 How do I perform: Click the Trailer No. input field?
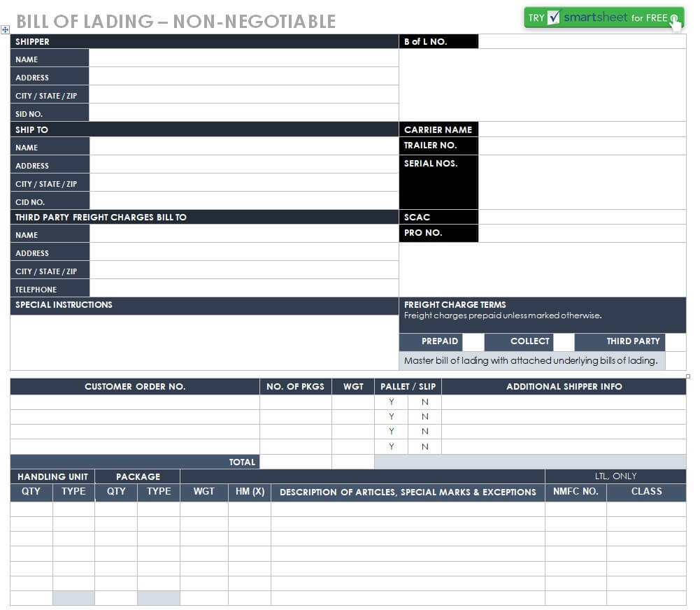tap(582, 146)
